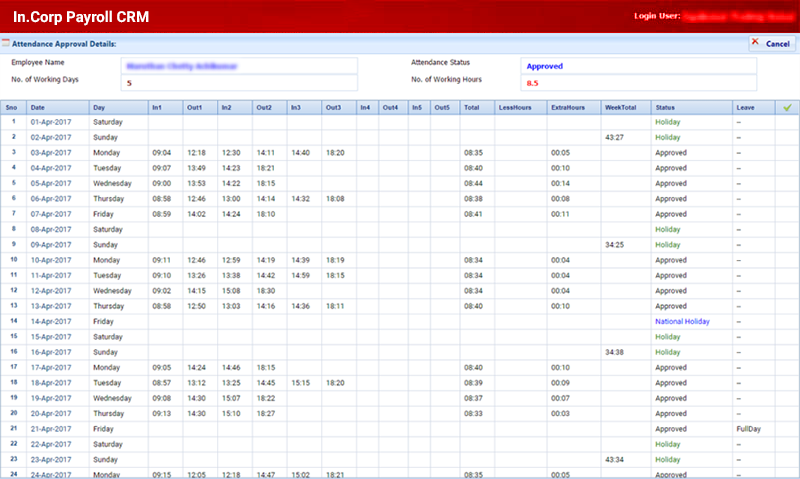
Task: Click Out1 time 14:24 on 17-Apr-2017 row
Action: pos(196,367)
